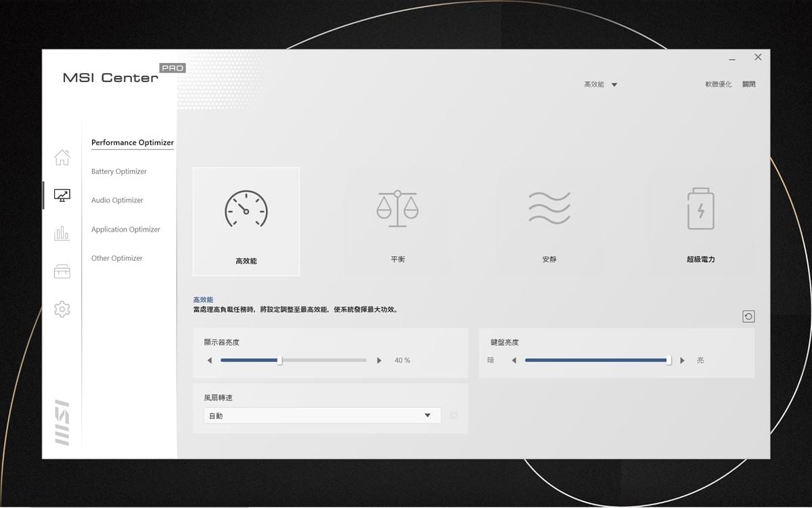812x508 pixels.
Task: Select the 高效能 speedometer mode card
Action: click(x=246, y=221)
